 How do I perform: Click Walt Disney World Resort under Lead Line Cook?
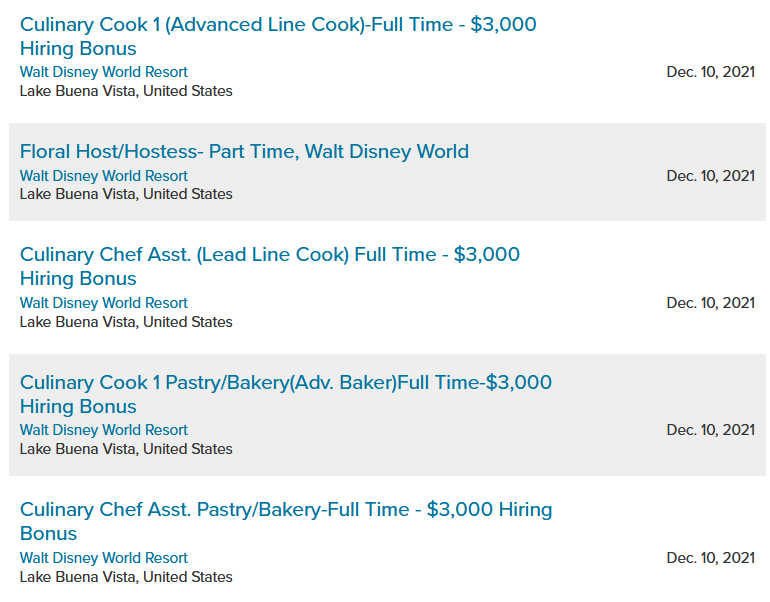[104, 303]
